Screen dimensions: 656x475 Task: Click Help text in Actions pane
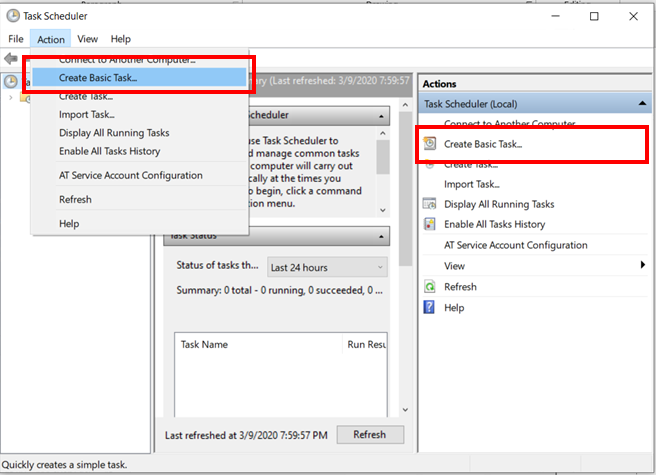(454, 308)
